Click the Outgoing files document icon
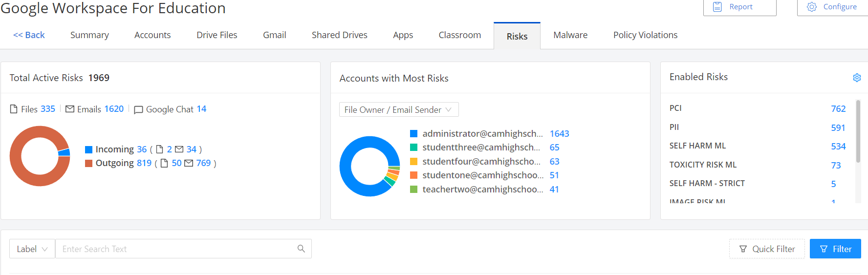This screenshot has height=275, width=868. click(164, 163)
